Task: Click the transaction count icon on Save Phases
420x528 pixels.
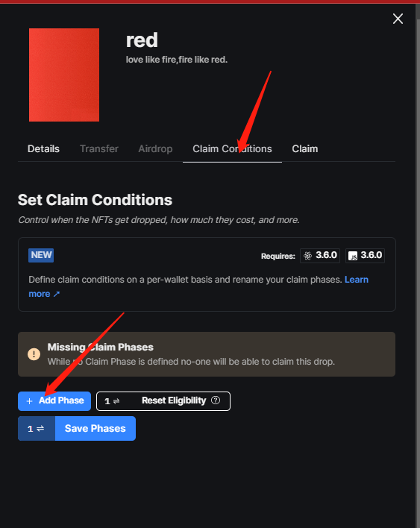Action: (x=36, y=428)
